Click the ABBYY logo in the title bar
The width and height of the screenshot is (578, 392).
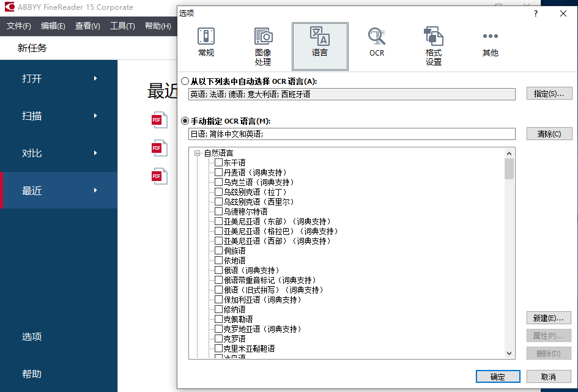coord(8,7)
